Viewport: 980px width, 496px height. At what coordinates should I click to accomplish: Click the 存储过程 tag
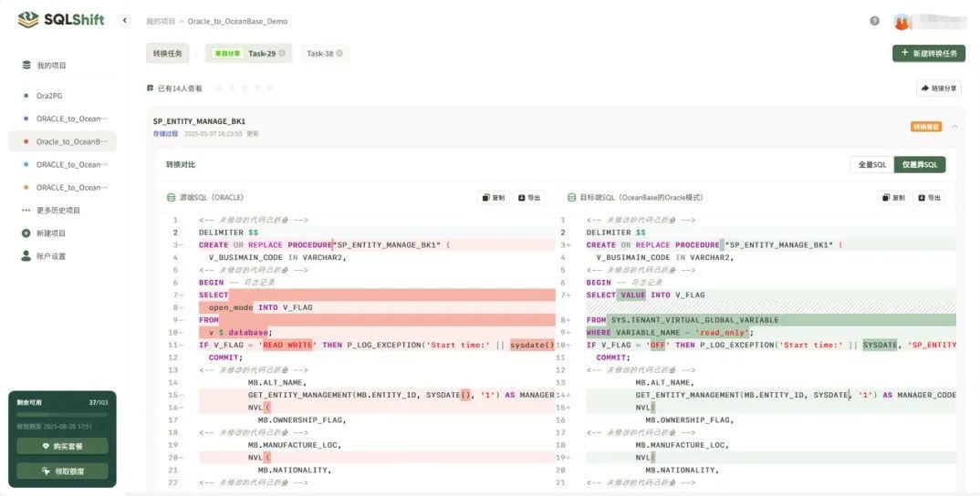click(166, 134)
